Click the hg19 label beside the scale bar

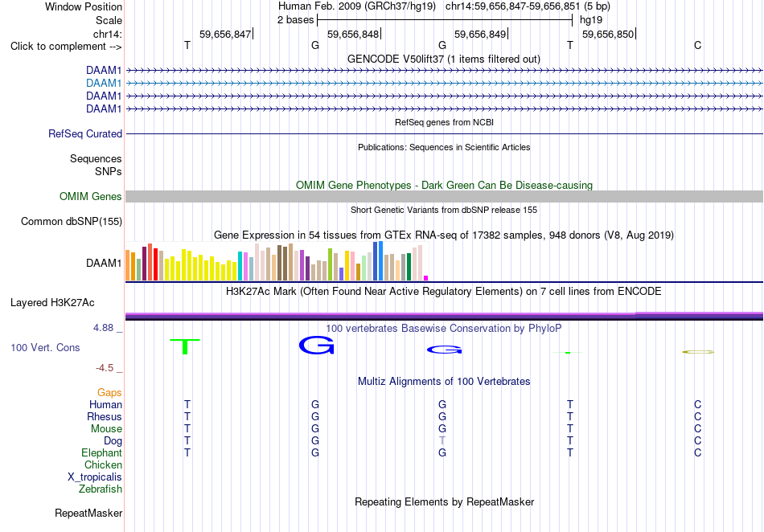point(591,20)
